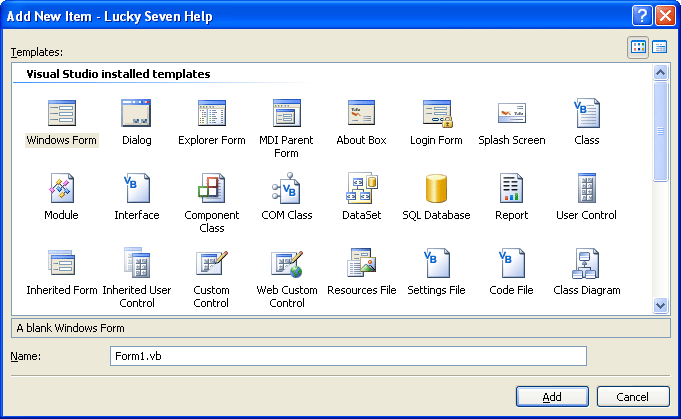Select the Explorer Form template
Image resolution: width=681 pixels, height=419 pixels.
pos(212,113)
